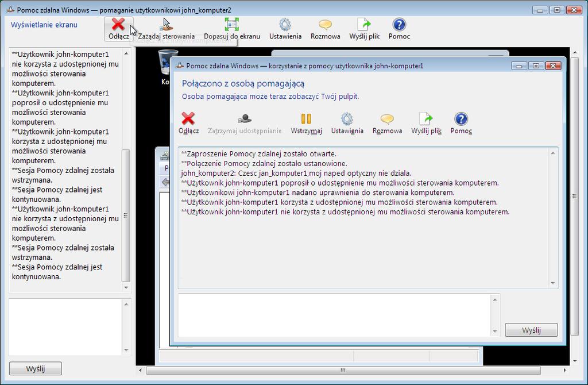588x385 pixels.
Task: Minimize the outer john_komputer2 helper window
Action: click(x=540, y=10)
